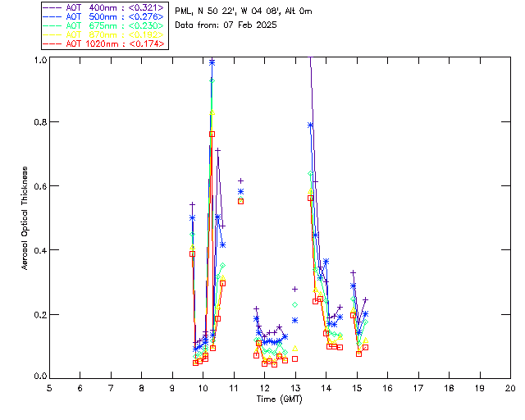The image size is (525, 420).
Task: Click the isolated red square marker near 11.2 hours
Action: click(x=240, y=201)
